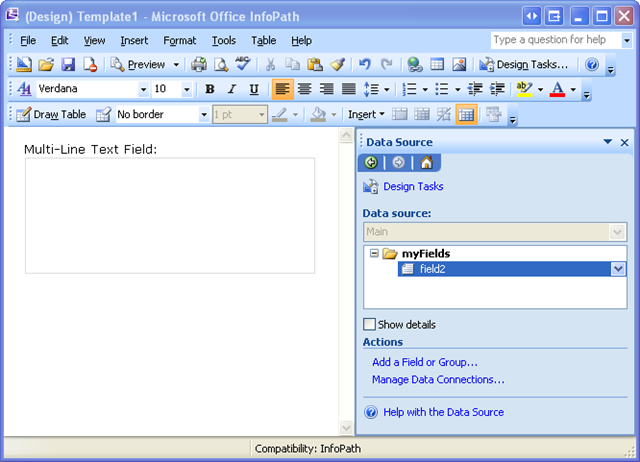Click inside the Multi-Line Text Field box
The height and width of the screenshot is (462, 640).
pyautogui.click(x=170, y=215)
